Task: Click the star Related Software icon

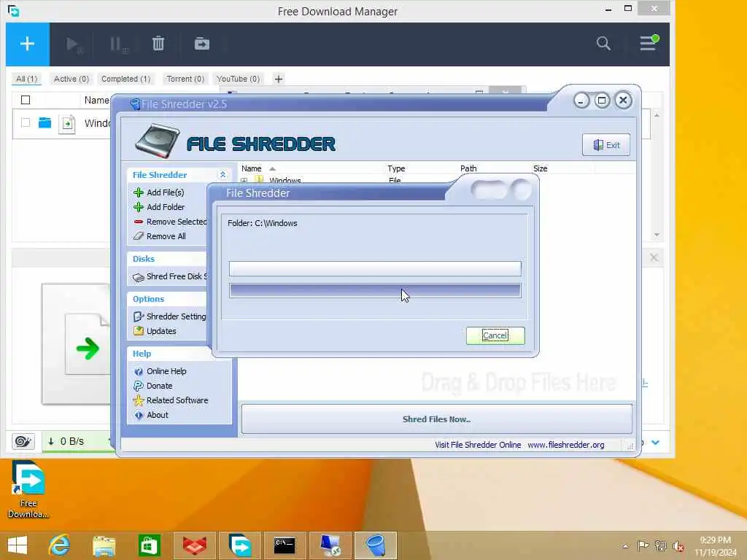Action: [x=139, y=400]
